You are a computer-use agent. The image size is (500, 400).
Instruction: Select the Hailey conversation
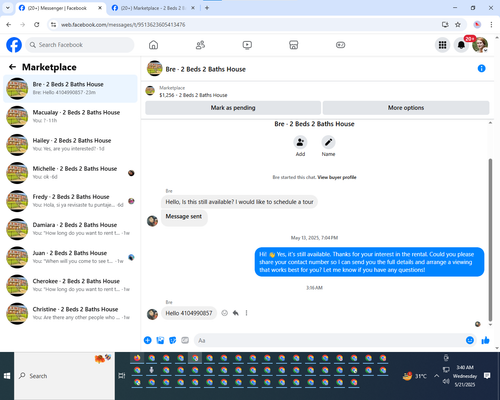[x=70, y=145]
